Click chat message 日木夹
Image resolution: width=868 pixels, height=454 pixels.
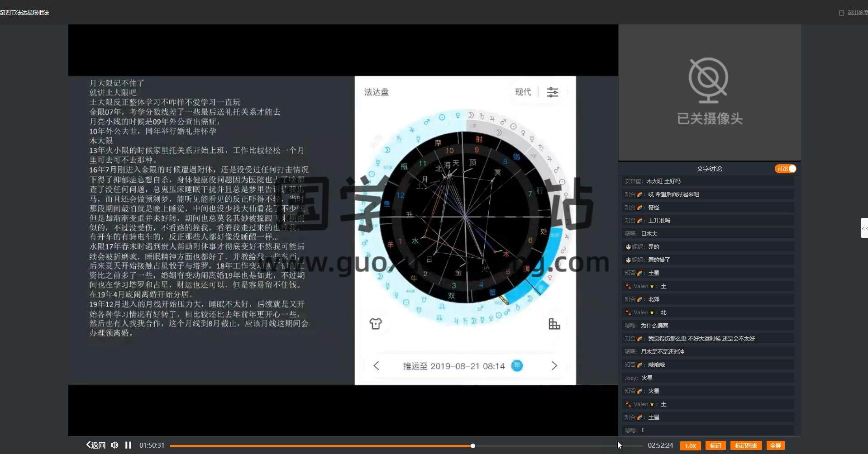649,234
